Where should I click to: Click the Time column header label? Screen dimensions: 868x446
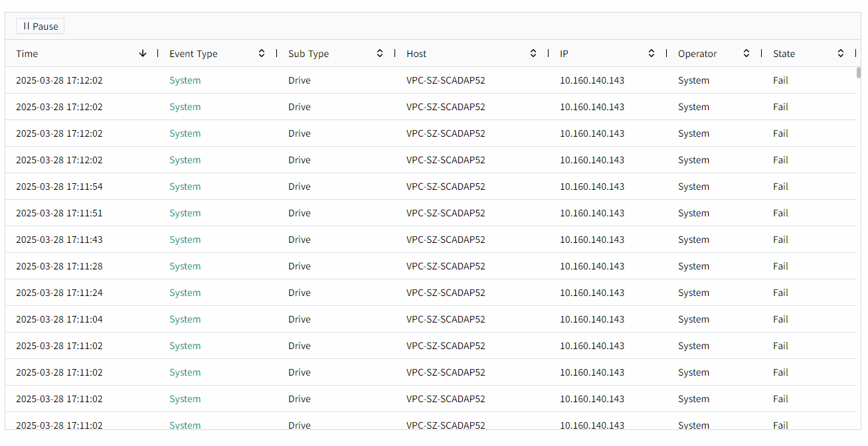coord(27,54)
